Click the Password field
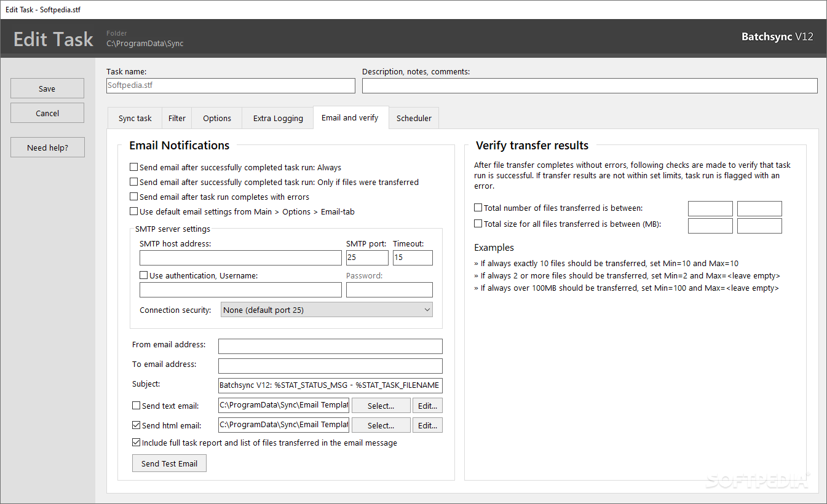This screenshot has width=827, height=504. point(389,289)
